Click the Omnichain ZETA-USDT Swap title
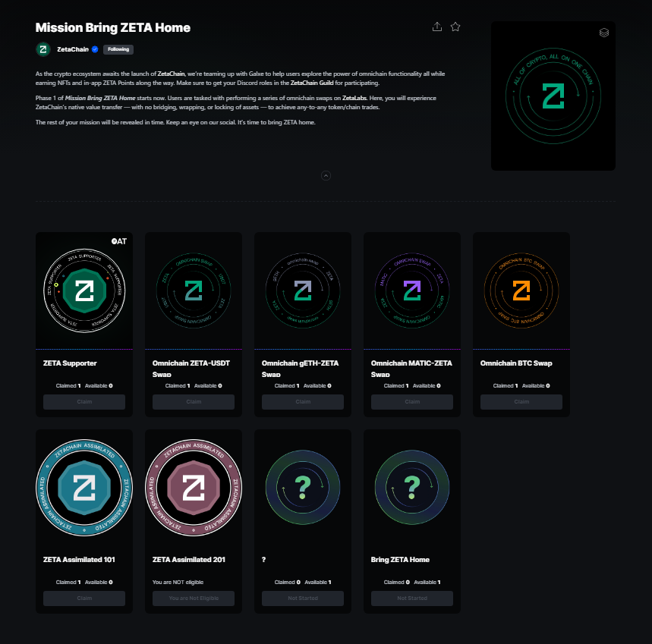652x644 pixels. pyautogui.click(x=191, y=369)
